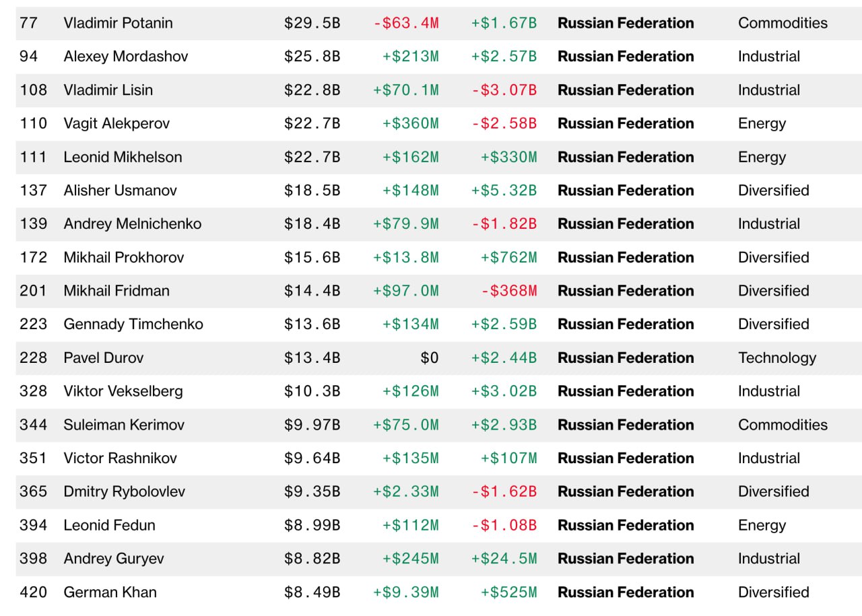Click the Diversified label on Dmitry Rybolovlev's row
Viewport: 862px width, 616px height.
[x=774, y=491]
